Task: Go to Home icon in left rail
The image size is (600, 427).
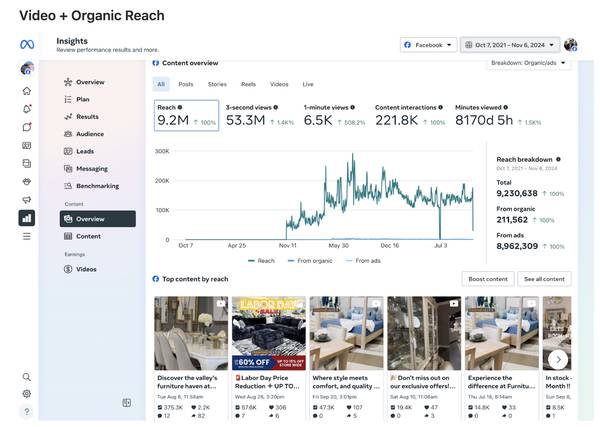Action: (x=27, y=91)
